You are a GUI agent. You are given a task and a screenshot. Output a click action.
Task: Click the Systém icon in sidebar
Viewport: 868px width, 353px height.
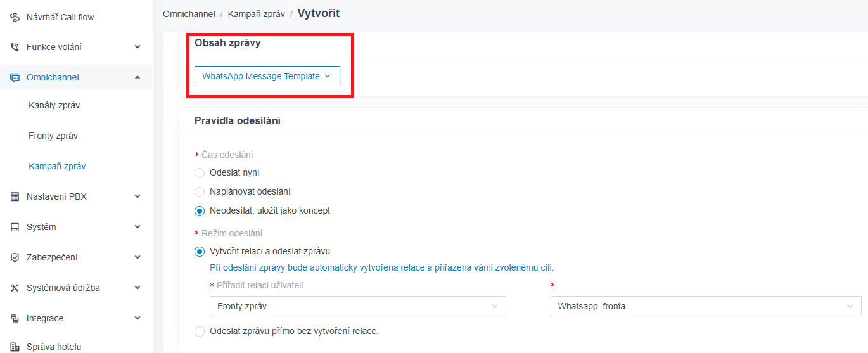pos(15,227)
